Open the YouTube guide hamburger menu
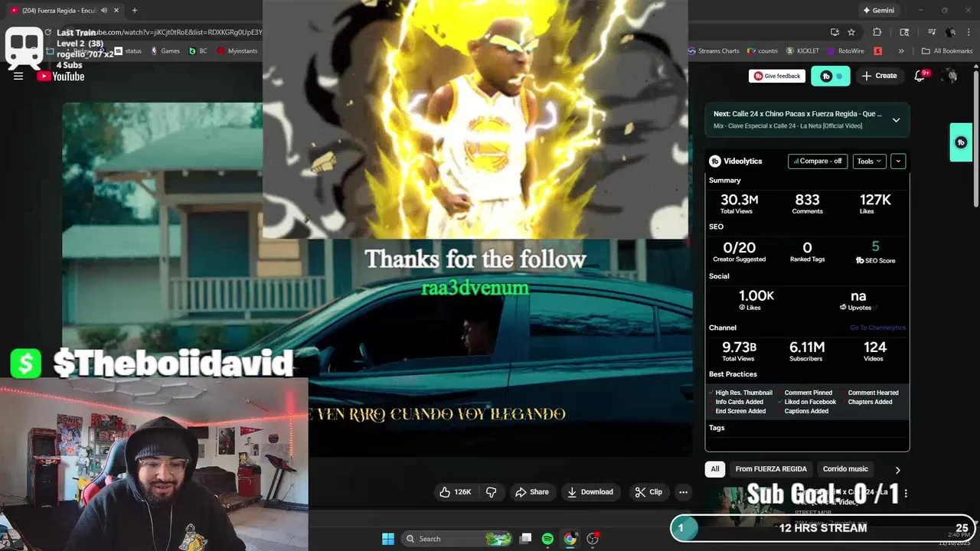The image size is (980, 551). (18, 76)
